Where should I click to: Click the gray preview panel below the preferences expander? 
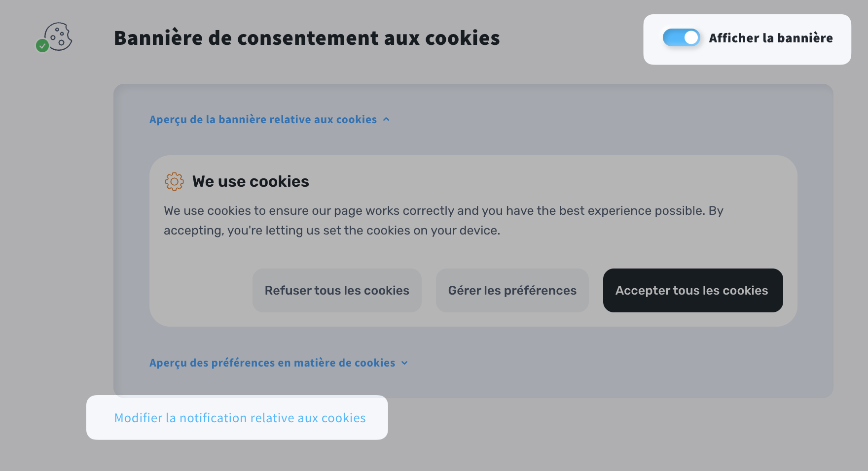592,384
